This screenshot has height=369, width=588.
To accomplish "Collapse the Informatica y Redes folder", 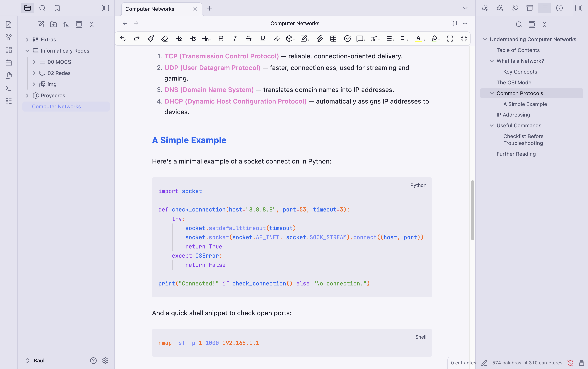I will tap(27, 51).
